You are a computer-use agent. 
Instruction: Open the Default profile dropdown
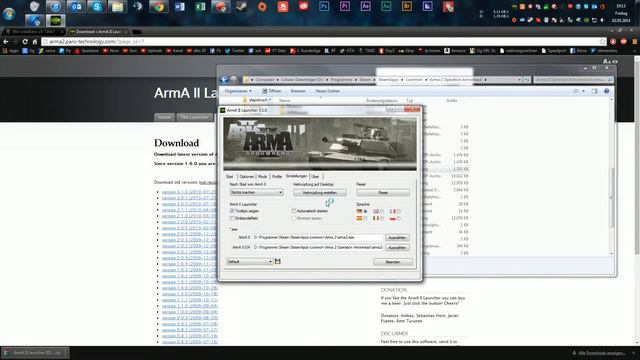click(249, 261)
